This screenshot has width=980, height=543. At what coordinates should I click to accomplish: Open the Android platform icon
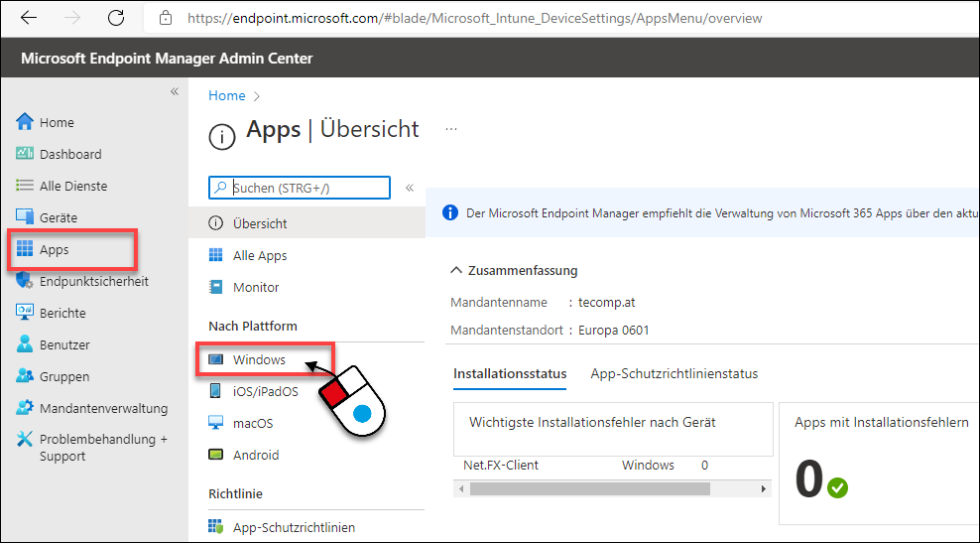215,455
